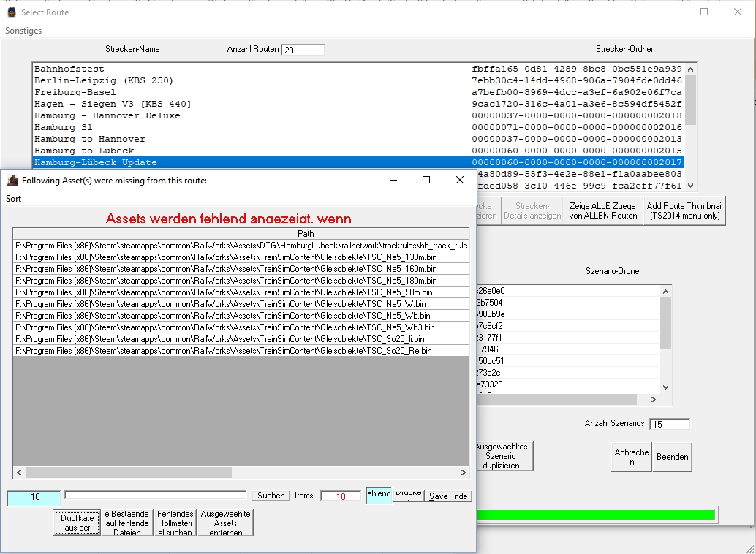Click the Duplikate aus der button
Viewport: 756px width, 554px height.
[77, 523]
